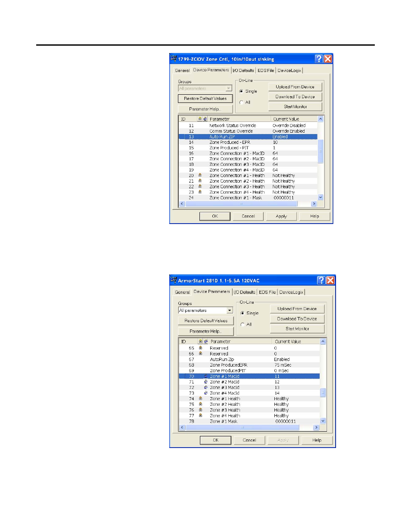The width and height of the screenshot is (411, 532).
Task: Select the Network Status Override row
Action: (x=248, y=125)
